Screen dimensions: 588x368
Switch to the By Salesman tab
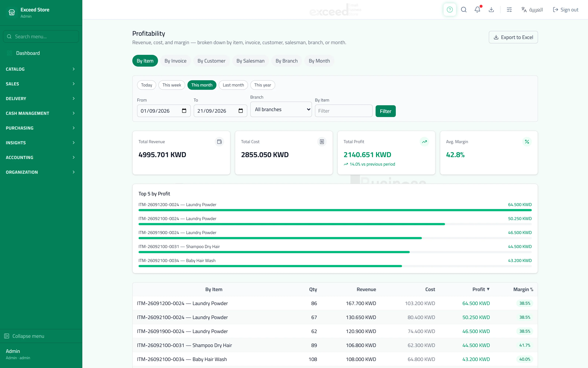tap(250, 61)
